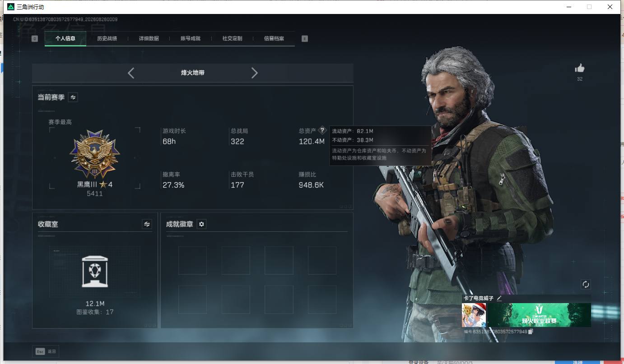Open the 收藏室 display case icon
Image resolution: width=624 pixels, height=364 pixels.
[x=95, y=271]
